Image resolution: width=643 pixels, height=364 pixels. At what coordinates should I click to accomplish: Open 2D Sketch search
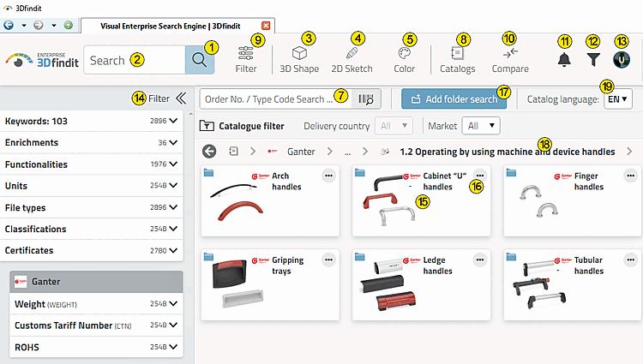[352, 60]
